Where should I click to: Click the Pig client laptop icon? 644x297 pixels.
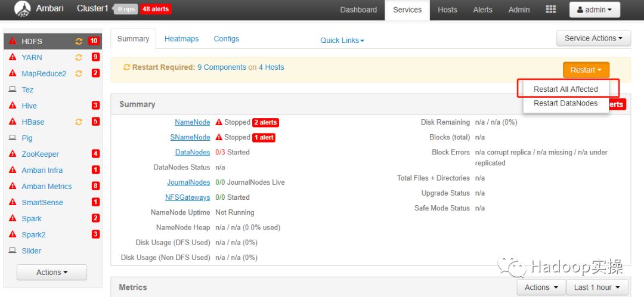click(x=13, y=138)
